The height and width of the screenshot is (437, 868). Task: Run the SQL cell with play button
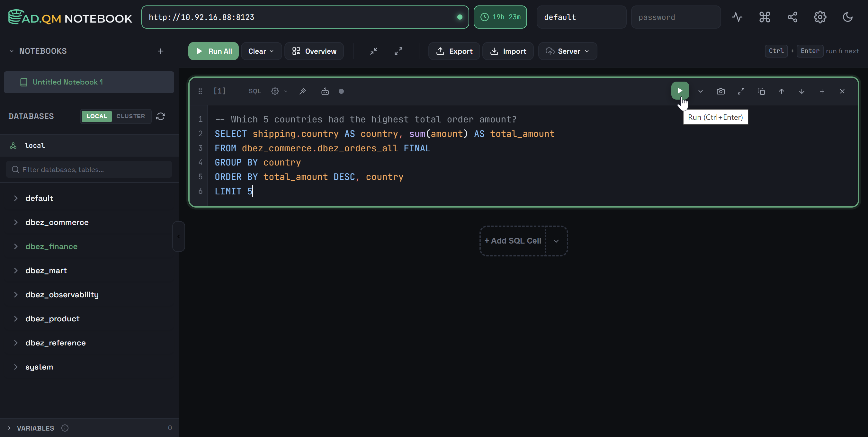[x=680, y=91]
